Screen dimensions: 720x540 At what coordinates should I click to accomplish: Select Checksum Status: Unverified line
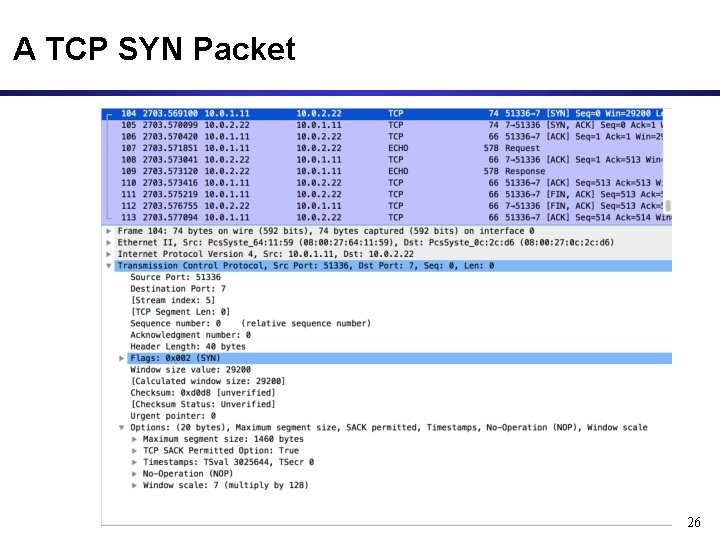click(203, 404)
